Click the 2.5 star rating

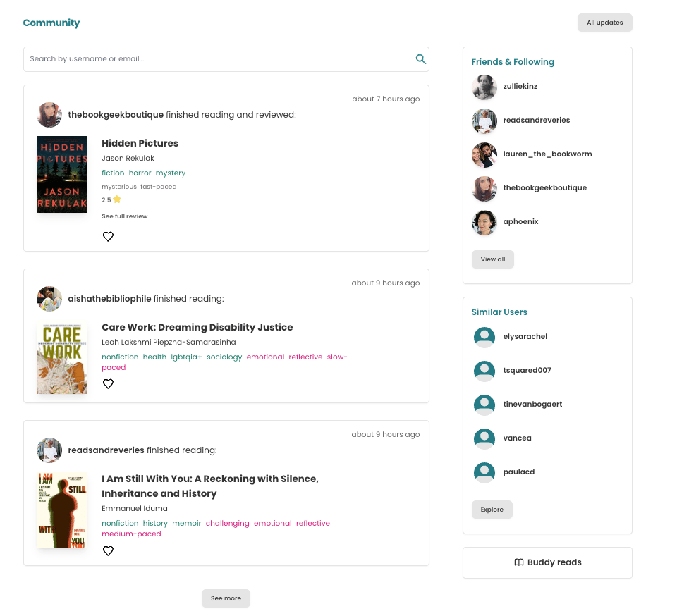111,199
